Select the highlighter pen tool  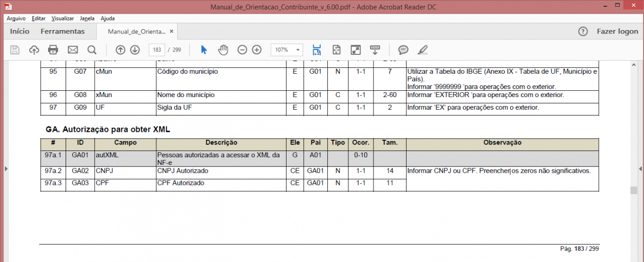[x=423, y=49]
